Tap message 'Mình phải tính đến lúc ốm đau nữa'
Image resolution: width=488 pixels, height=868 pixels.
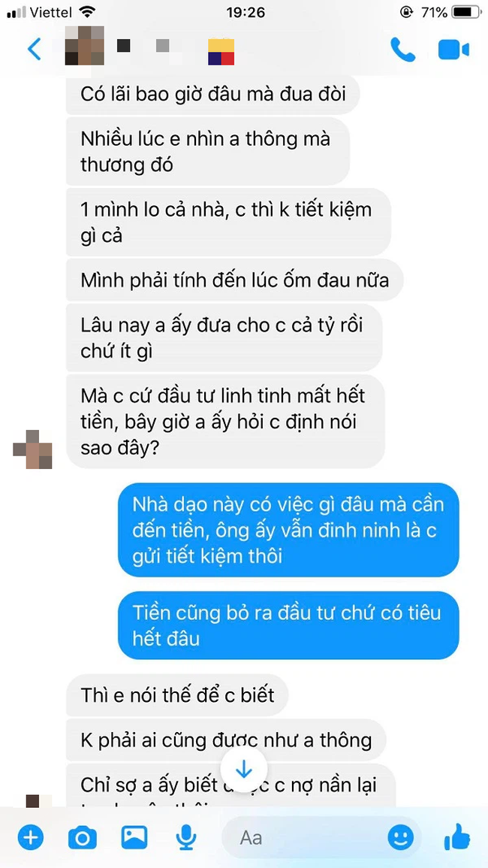coord(234,280)
